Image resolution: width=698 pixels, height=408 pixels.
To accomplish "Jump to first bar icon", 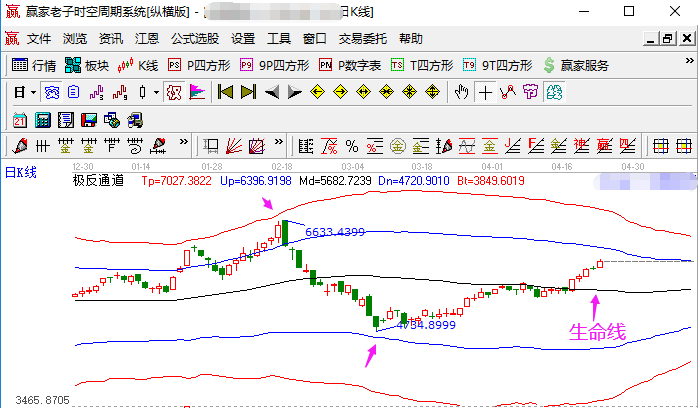I will coord(225,92).
